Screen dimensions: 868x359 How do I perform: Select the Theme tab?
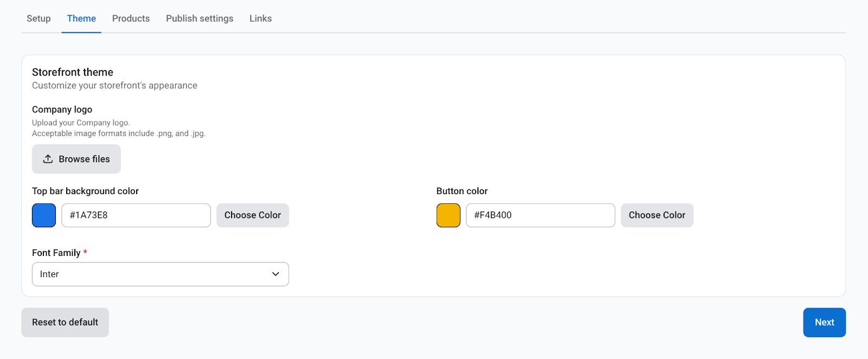[81, 18]
